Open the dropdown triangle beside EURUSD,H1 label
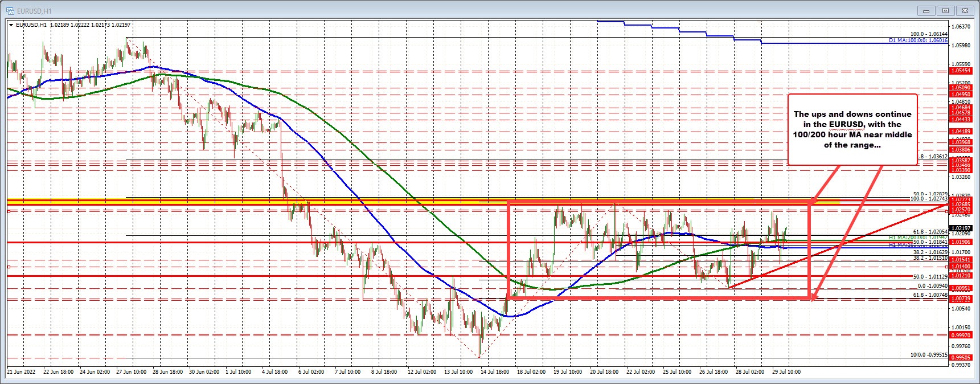 (11, 24)
